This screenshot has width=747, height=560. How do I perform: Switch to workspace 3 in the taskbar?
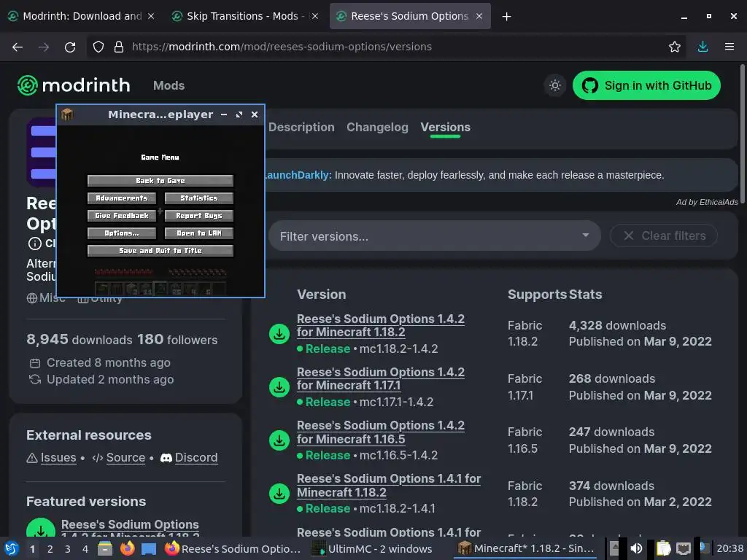[68, 549]
